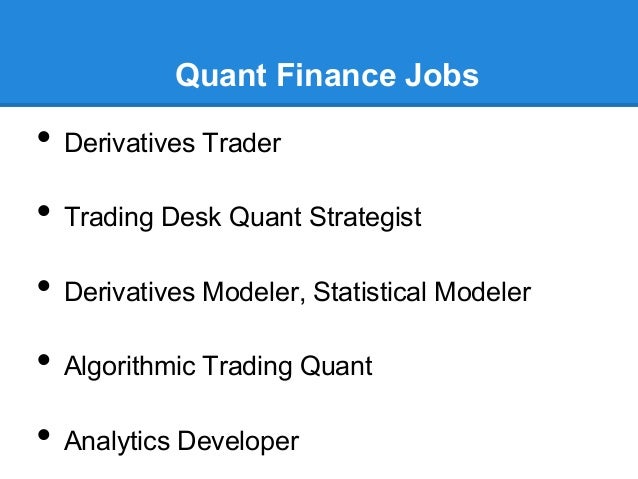Click the word Algorithmic in the fourth bullet
638x479 pixels.
coord(129,366)
